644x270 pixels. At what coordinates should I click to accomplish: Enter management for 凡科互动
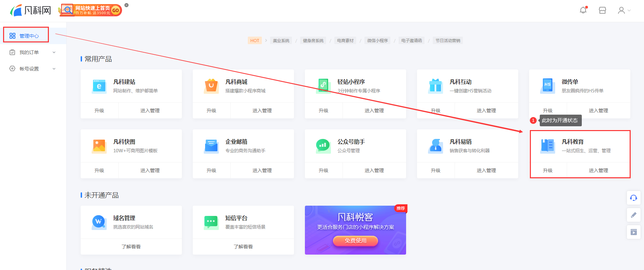point(486,111)
